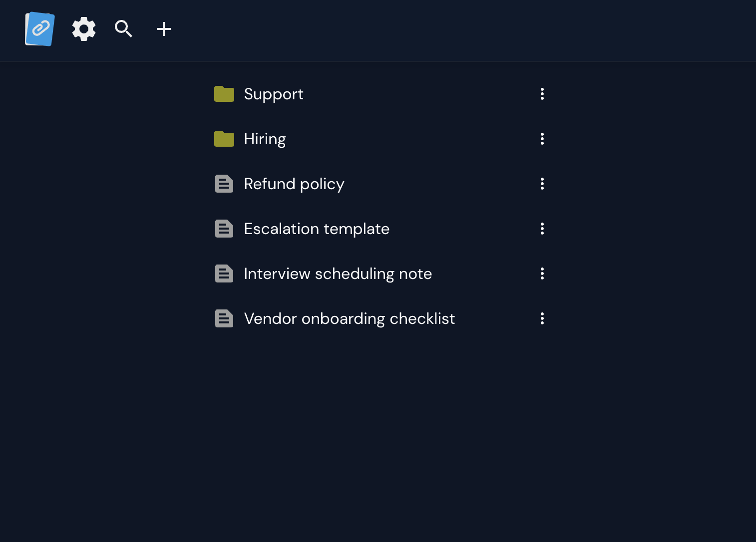Open the options menu for Interview scheduling note
Image resolution: width=756 pixels, height=542 pixels.
point(542,273)
